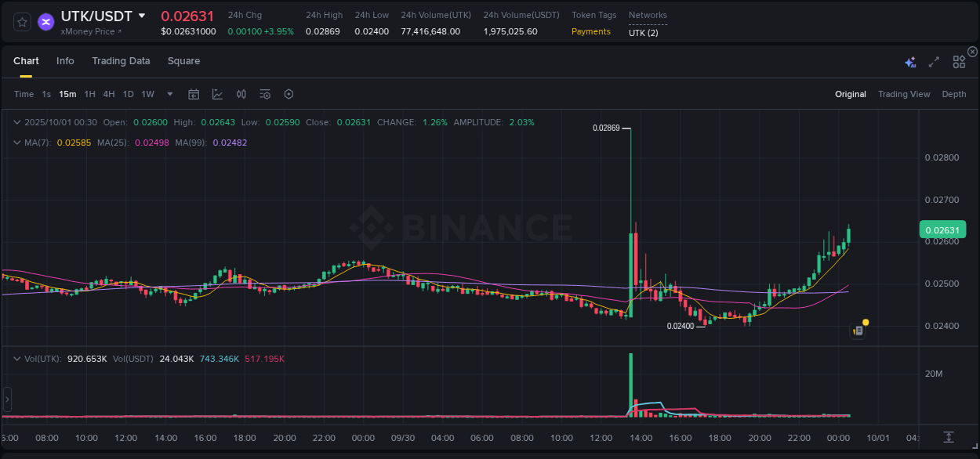Expand chart to fullscreen with diagonal arrows icon

933,61
